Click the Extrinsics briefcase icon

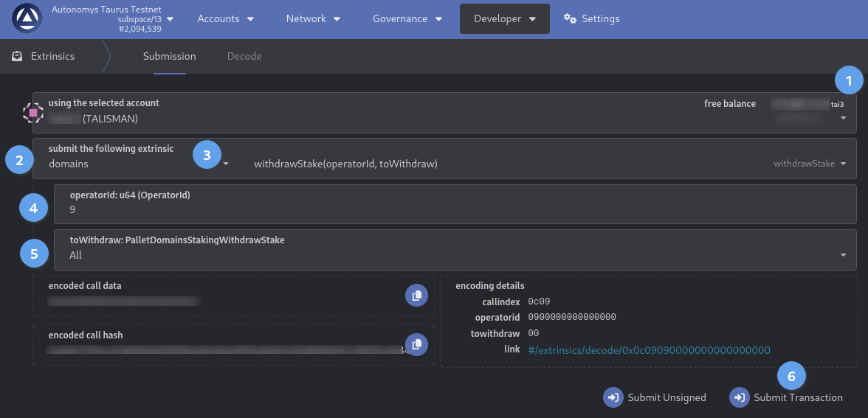tap(17, 56)
